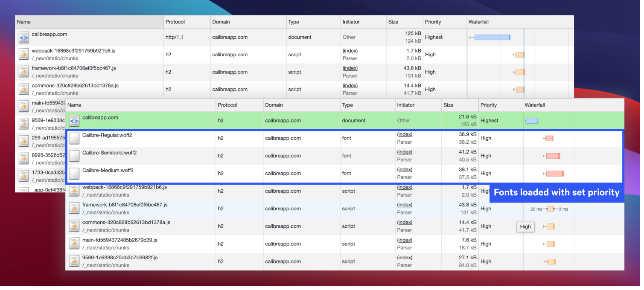Click the JS icon for 9569-1e9338c20db3b7b9982f.js
This screenshot has width=644, height=290.
(x=73, y=261)
